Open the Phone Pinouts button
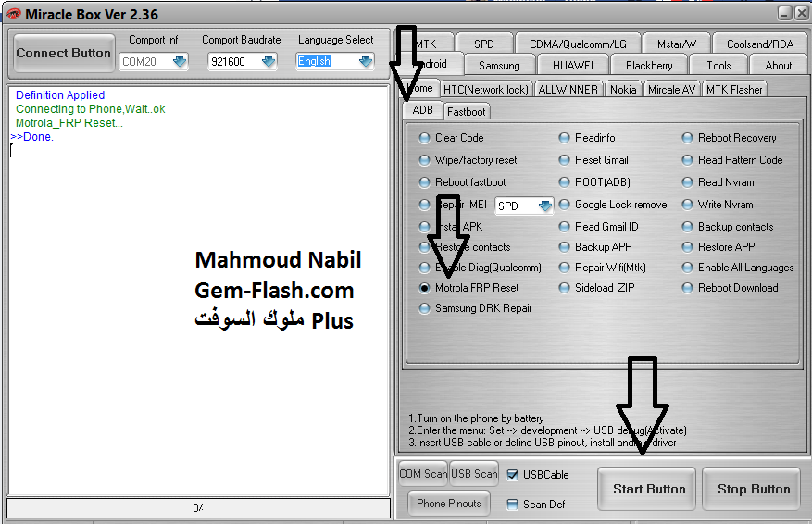The width and height of the screenshot is (812, 524). [449, 504]
